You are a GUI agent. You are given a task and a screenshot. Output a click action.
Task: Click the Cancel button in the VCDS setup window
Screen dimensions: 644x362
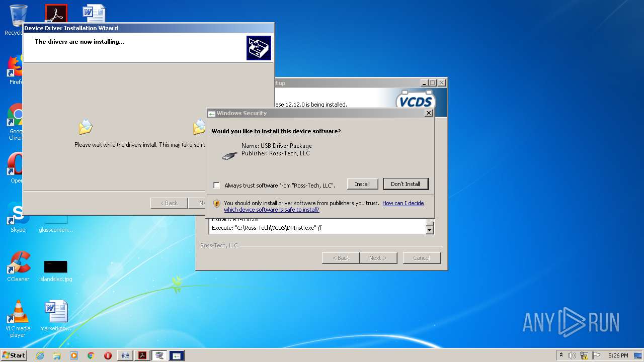point(421,258)
